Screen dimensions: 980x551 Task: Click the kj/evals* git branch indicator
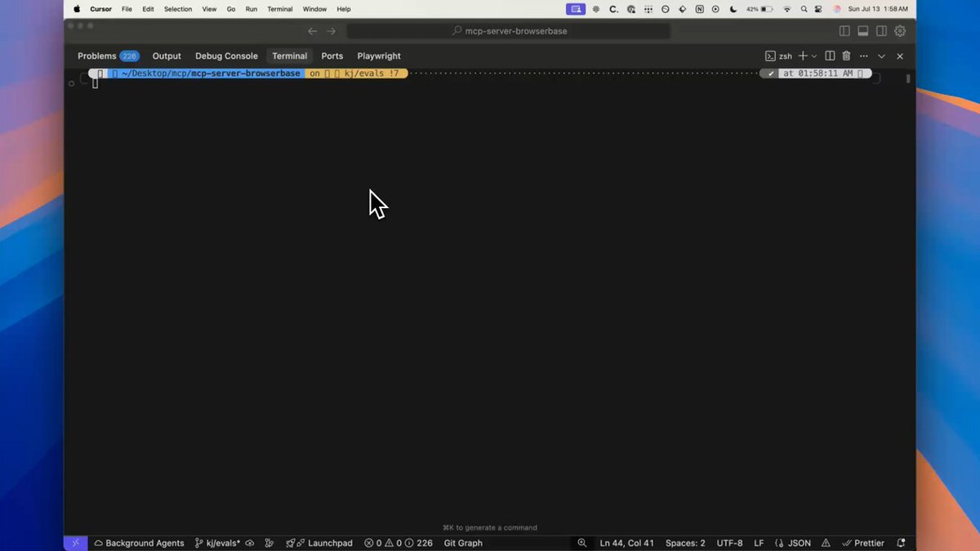217,543
